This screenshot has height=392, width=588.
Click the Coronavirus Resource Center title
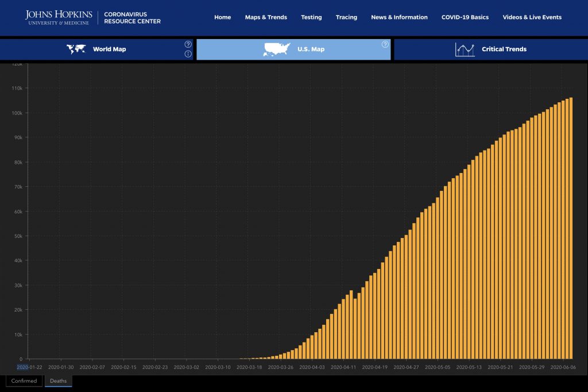(132, 18)
